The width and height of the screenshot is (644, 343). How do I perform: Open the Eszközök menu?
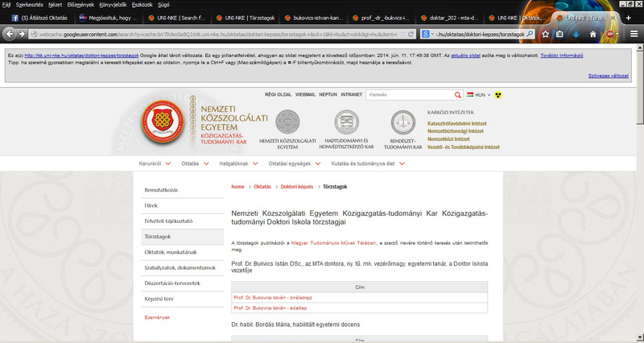click(x=142, y=5)
